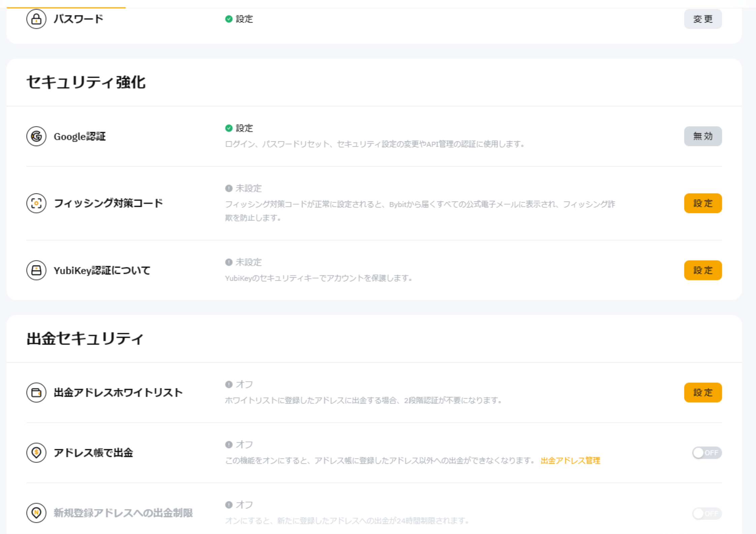The width and height of the screenshot is (756, 534).
Task: Click the 24時間制限 description text
Action: coord(347,521)
